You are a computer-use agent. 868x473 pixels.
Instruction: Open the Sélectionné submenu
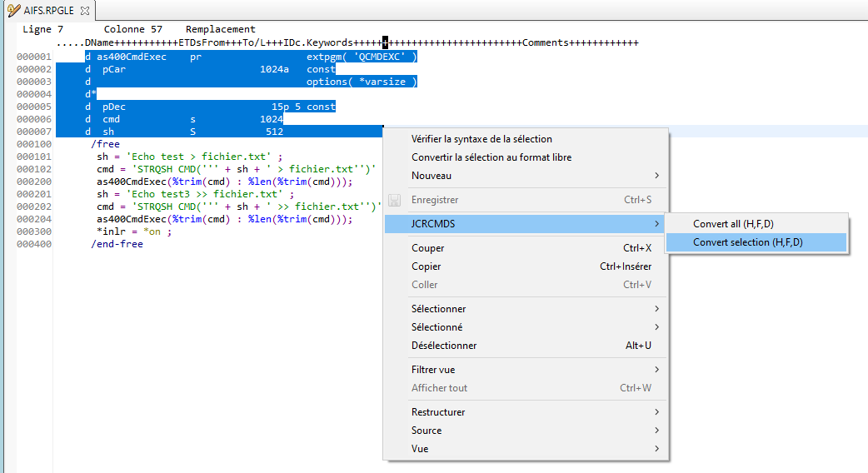click(526, 327)
